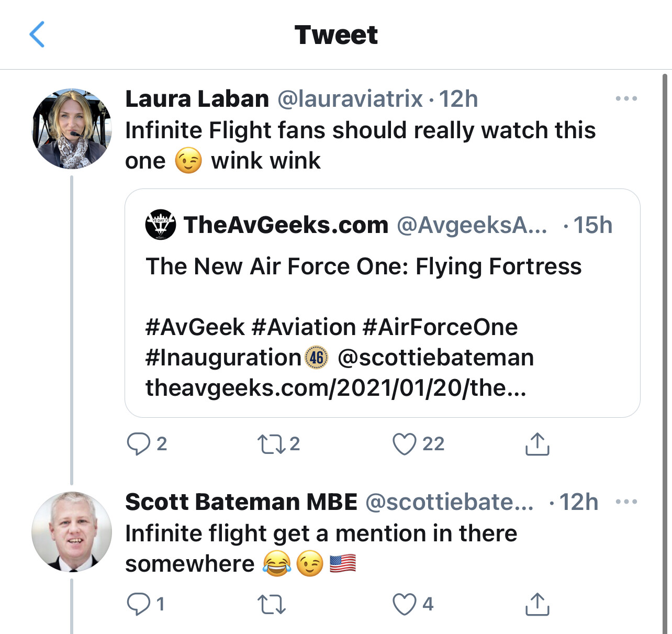Share Laura Laban's tweet

pos(536,444)
